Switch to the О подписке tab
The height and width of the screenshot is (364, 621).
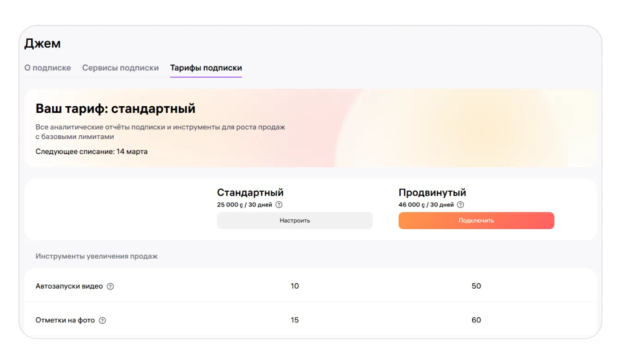[x=48, y=68]
